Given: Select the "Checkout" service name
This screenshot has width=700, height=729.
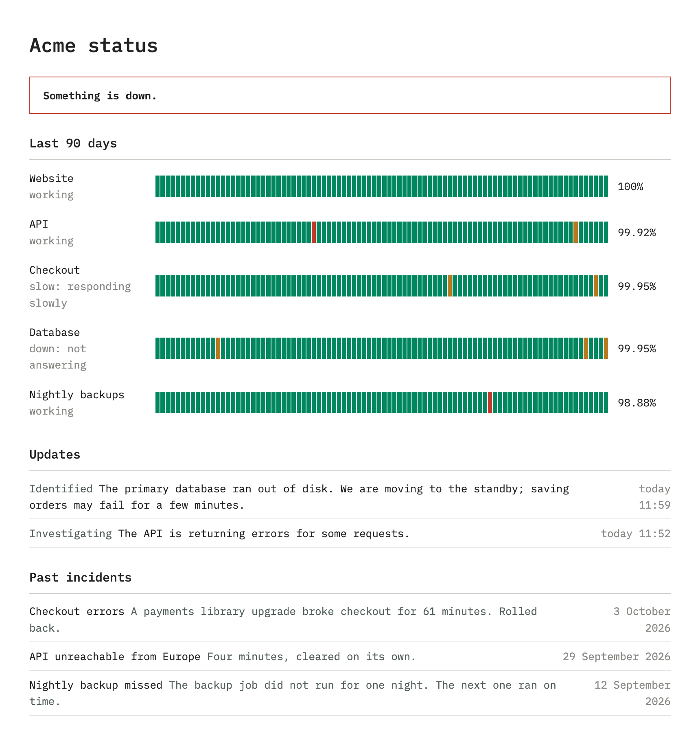Looking at the screenshot, I should [55, 270].
